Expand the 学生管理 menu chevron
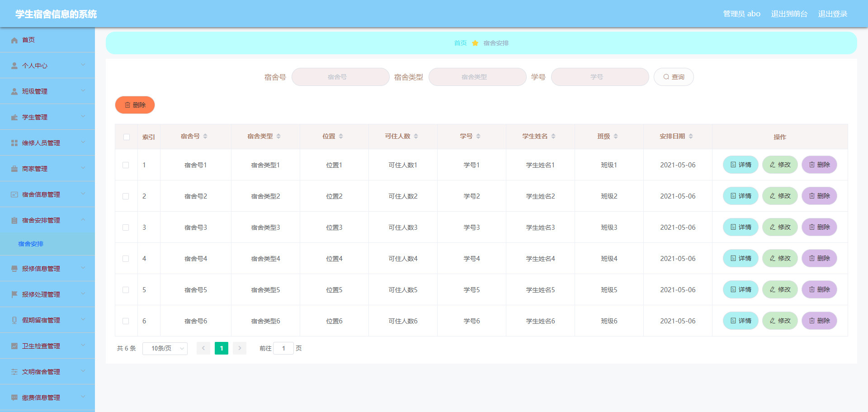This screenshot has height=412, width=868. (x=83, y=117)
